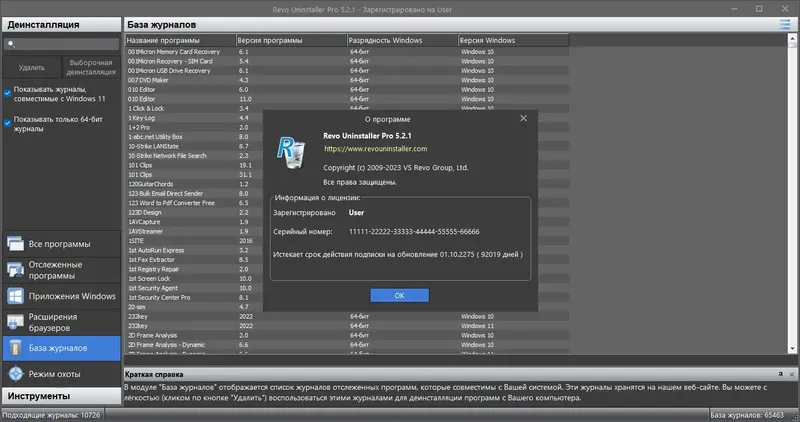Open the hamburger menu icon in База журналов header

pos(785,24)
